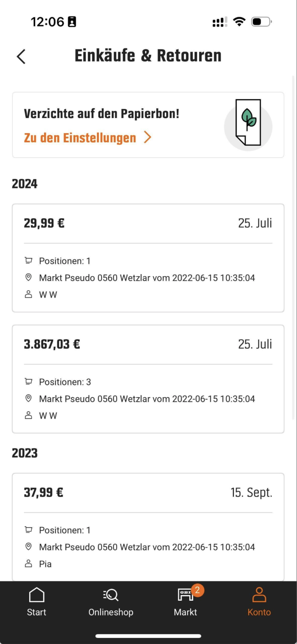Tap the back arrow icon
Viewport: 297px width, 644px height.
tap(21, 56)
